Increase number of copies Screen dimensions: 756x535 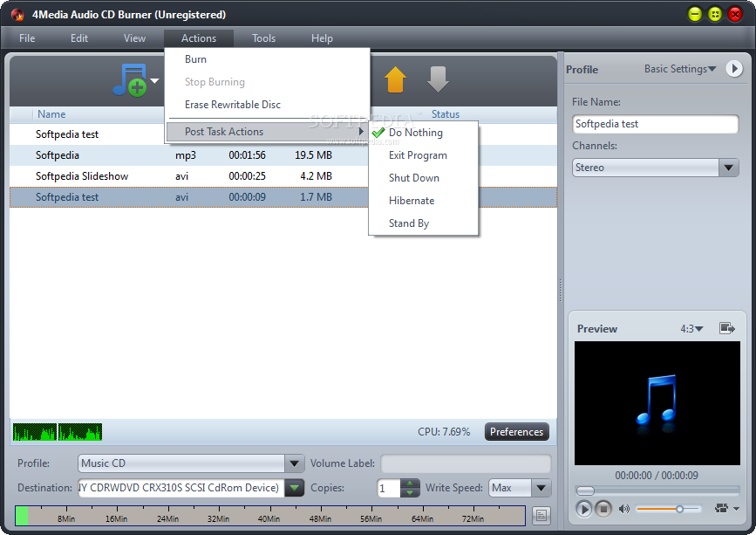[x=410, y=483]
